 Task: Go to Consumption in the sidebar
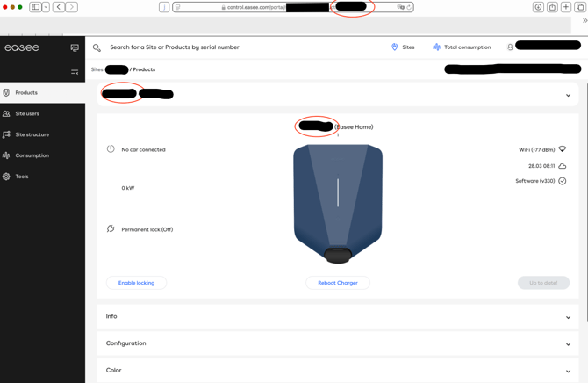pyautogui.click(x=32, y=155)
